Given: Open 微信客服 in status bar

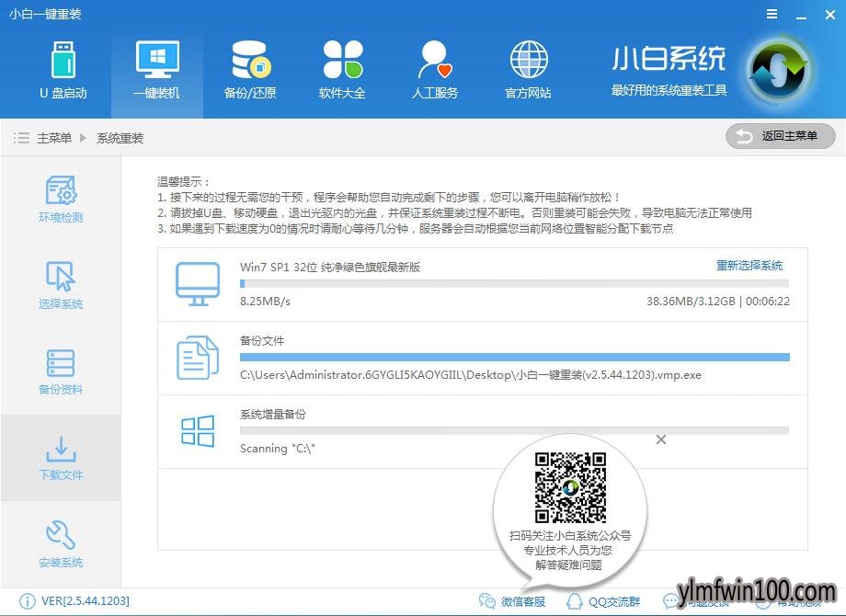Looking at the screenshot, I should tap(512, 601).
